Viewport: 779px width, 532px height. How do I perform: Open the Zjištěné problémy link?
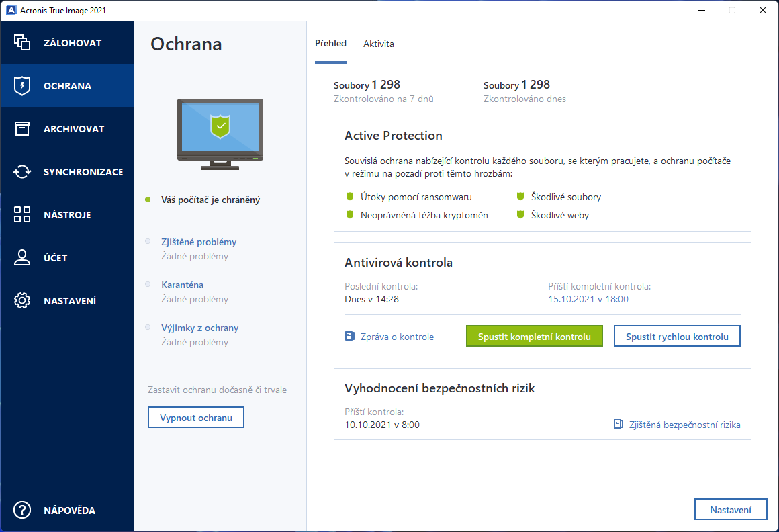point(199,242)
